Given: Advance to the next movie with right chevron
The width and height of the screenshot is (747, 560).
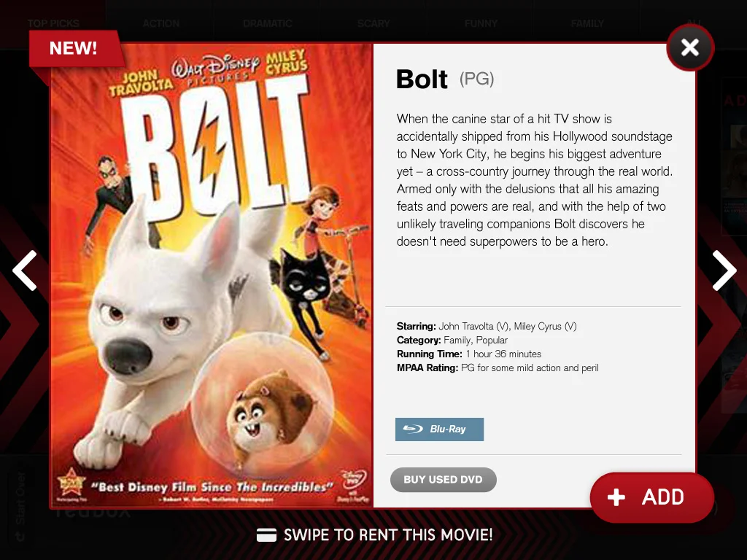Looking at the screenshot, I should (724, 271).
